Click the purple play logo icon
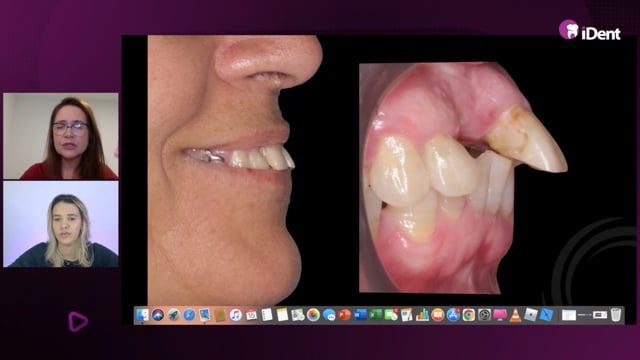The image size is (640, 360). tap(78, 321)
